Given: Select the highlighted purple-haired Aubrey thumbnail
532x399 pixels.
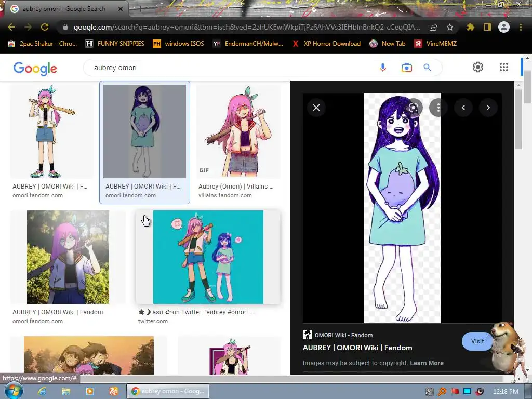Looking at the screenshot, I should coord(144,131).
